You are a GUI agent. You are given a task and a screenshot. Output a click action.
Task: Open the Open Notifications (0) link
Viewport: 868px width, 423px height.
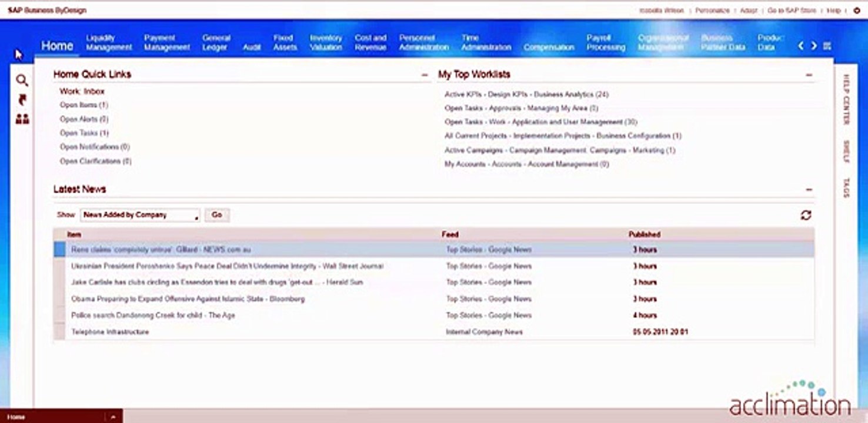(x=95, y=147)
